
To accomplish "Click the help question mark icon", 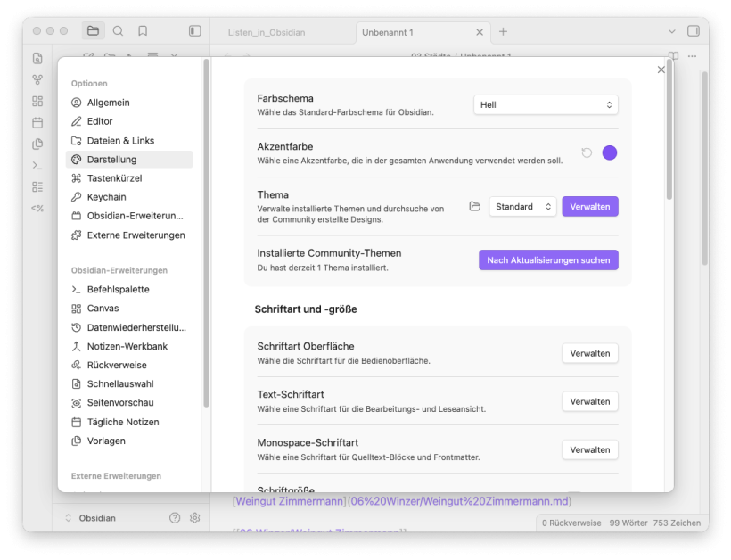I will click(175, 518).
